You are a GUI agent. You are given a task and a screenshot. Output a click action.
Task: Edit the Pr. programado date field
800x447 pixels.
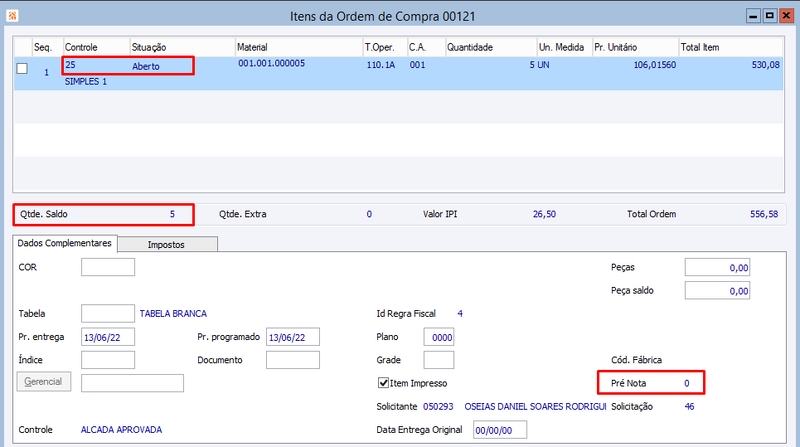click(x=293, y=337)
